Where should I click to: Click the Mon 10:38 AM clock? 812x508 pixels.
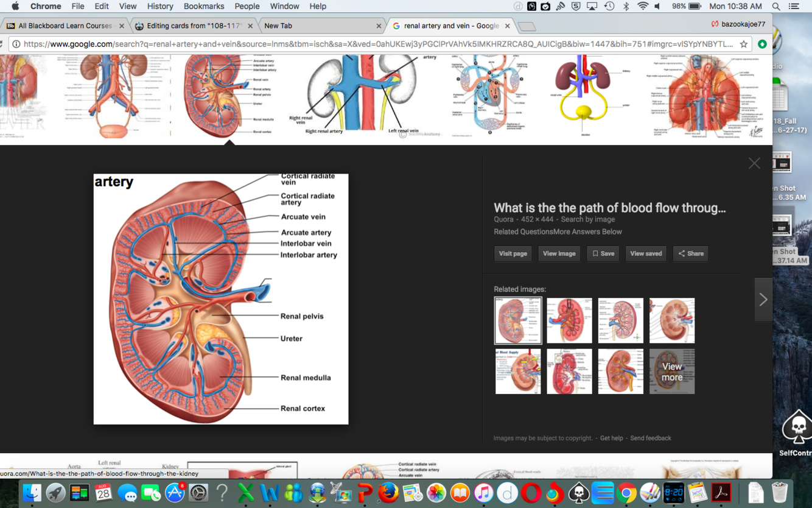point(735,6)
